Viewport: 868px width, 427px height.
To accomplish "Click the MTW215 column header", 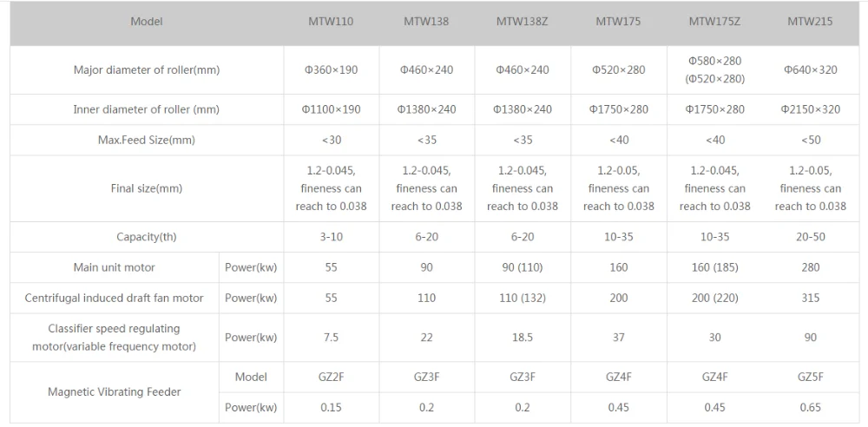I will (810, 22).
